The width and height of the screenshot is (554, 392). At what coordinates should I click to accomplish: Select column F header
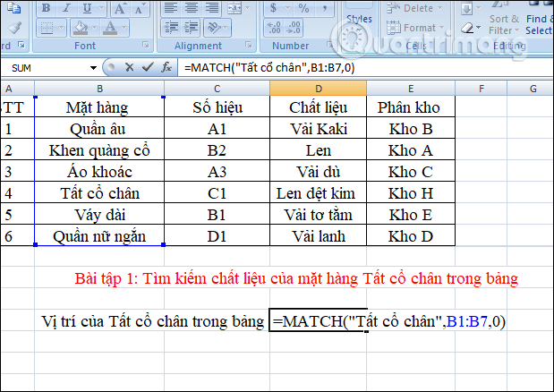(482, 89)
